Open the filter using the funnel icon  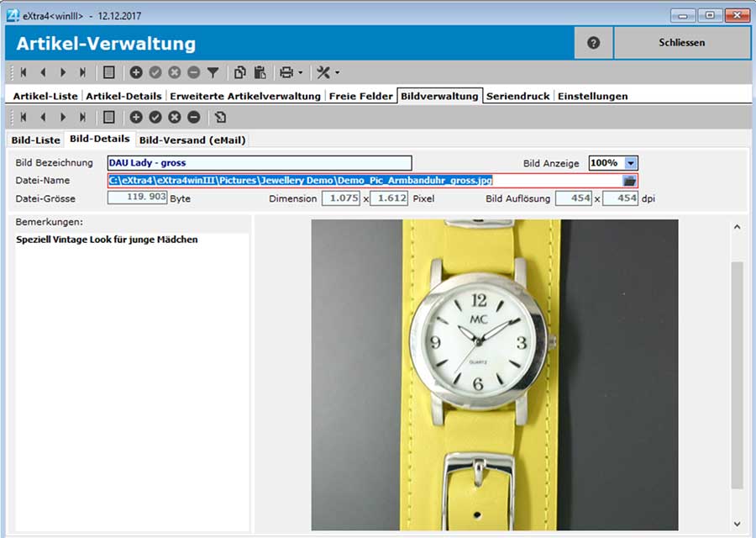pos(212,72)
